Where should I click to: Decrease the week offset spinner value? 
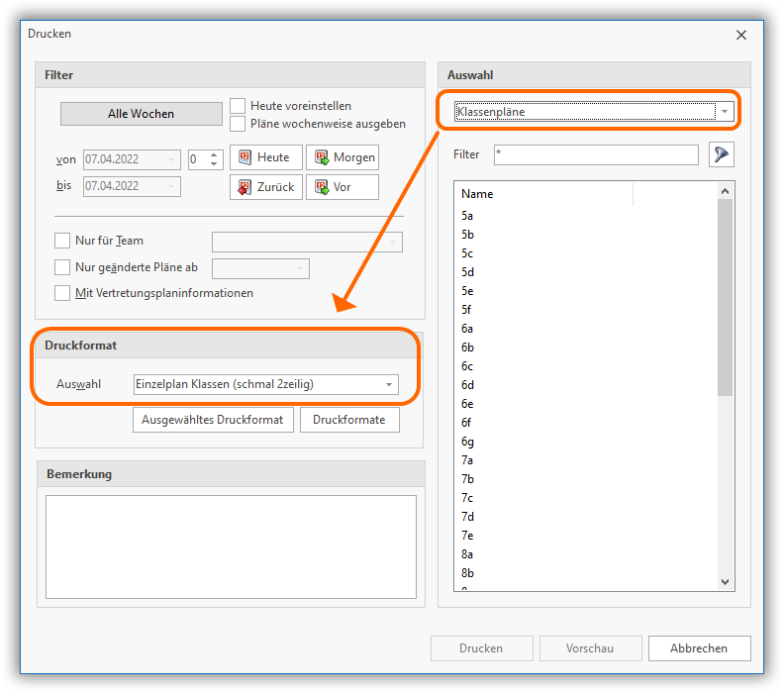tap(214, 164)
